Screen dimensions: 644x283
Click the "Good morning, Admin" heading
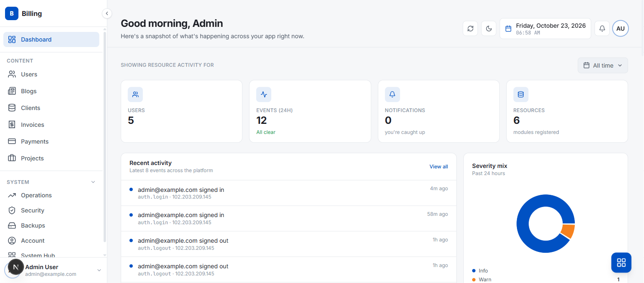[172, 24]
